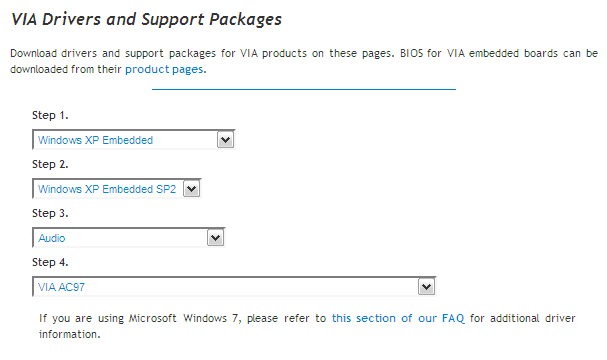Expand the Step 4 dropdown arrow
Screen dimensions: 607x360
(427, 287)
